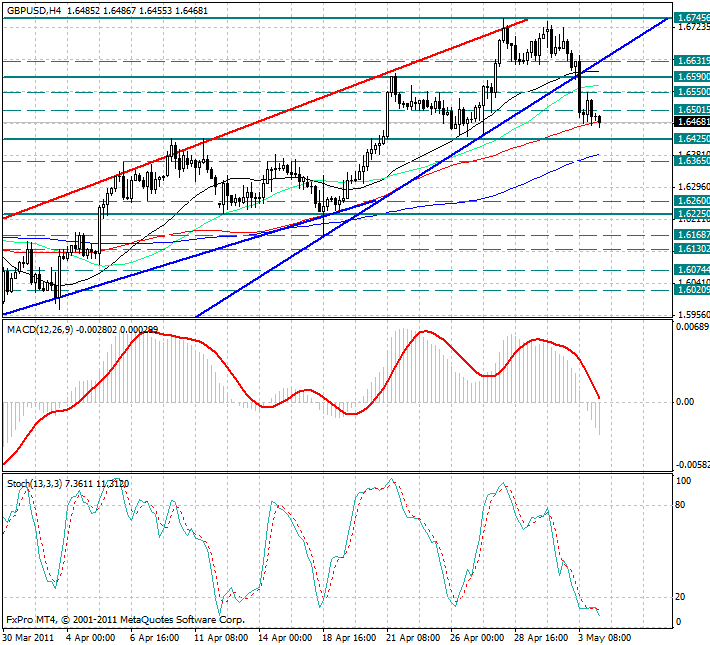Click the 1.59560 axis price value
Image resolution: width=710 pixels, height=645 pixels.
694,314
